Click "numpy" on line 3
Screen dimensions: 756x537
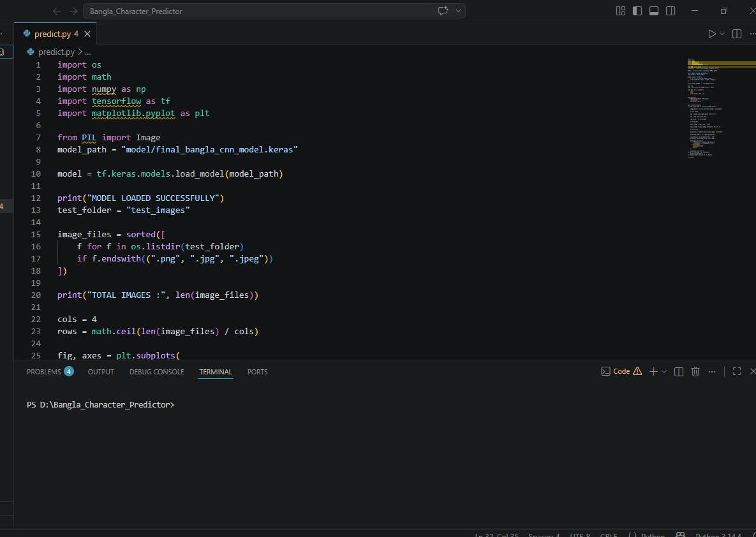(x=103, y=89)
